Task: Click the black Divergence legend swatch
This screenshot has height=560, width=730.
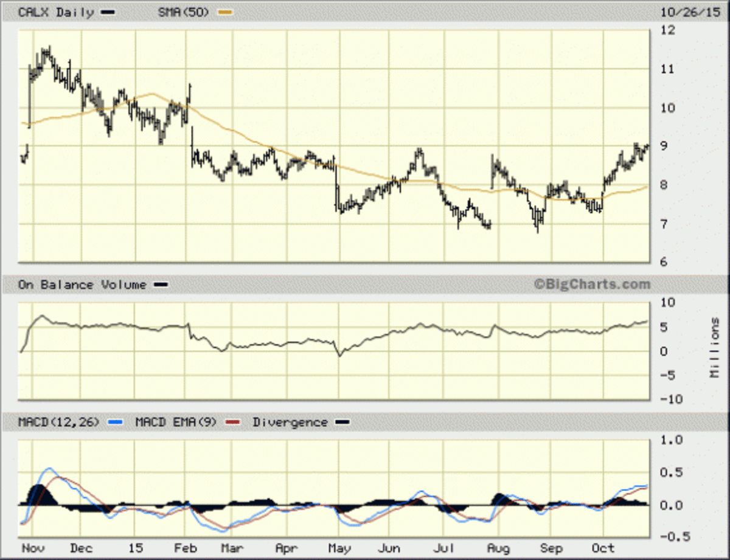Action: pos(342,422)
